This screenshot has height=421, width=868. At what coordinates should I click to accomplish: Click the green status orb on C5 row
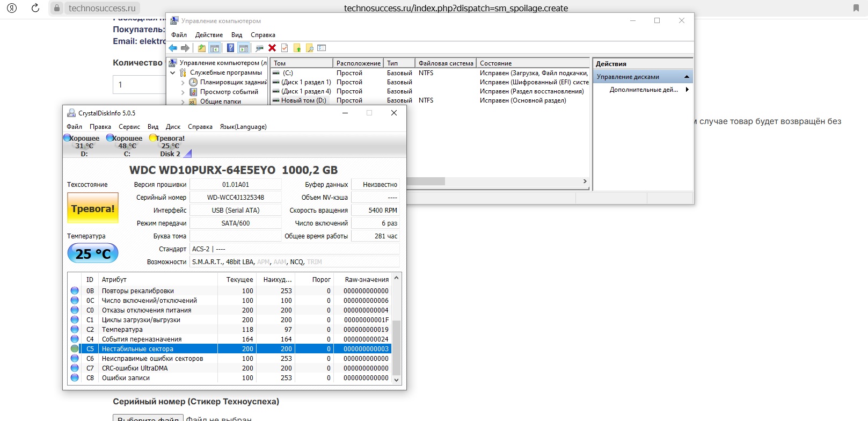(x=75, y=349)
